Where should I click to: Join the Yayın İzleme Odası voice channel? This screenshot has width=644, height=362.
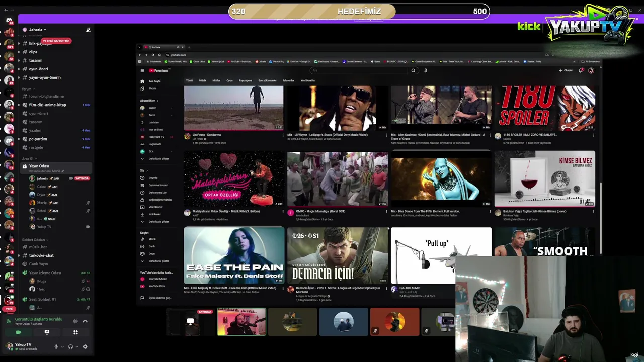click(x=45, y=273)
